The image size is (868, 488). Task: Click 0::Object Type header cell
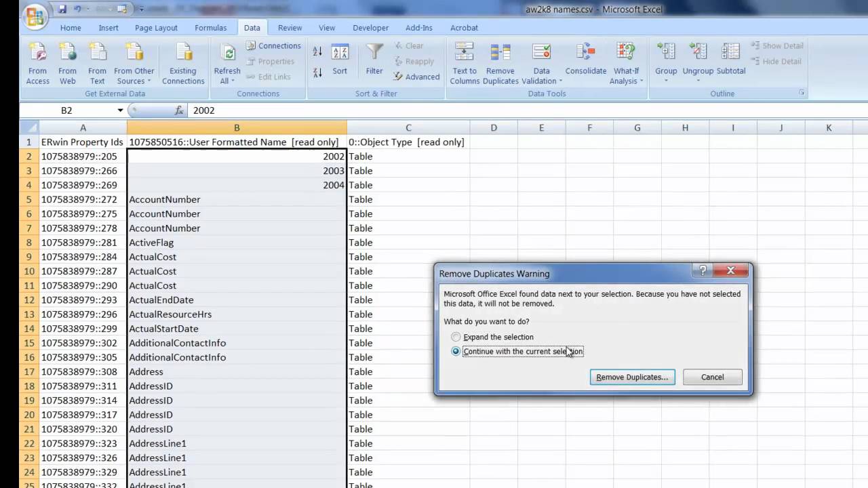tap(408, 142)
